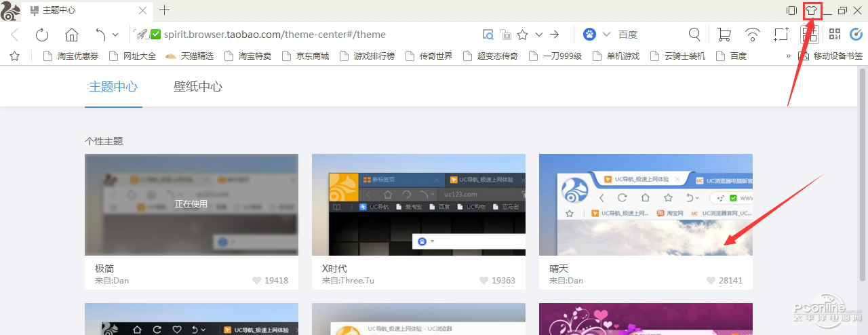Reload the page with refresh icon
The height and width of the screenshot is (335, 868).
click(x=42, y=35)
